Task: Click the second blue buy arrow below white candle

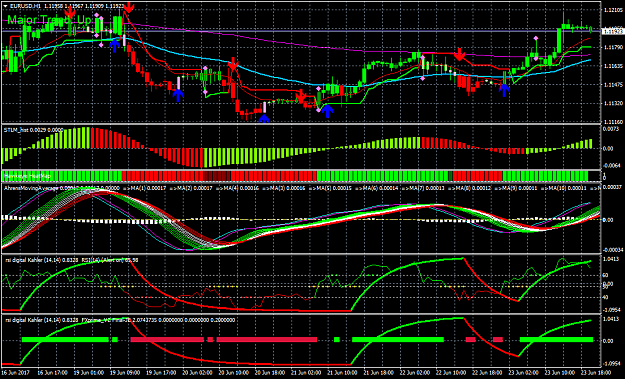Action: 178,95
